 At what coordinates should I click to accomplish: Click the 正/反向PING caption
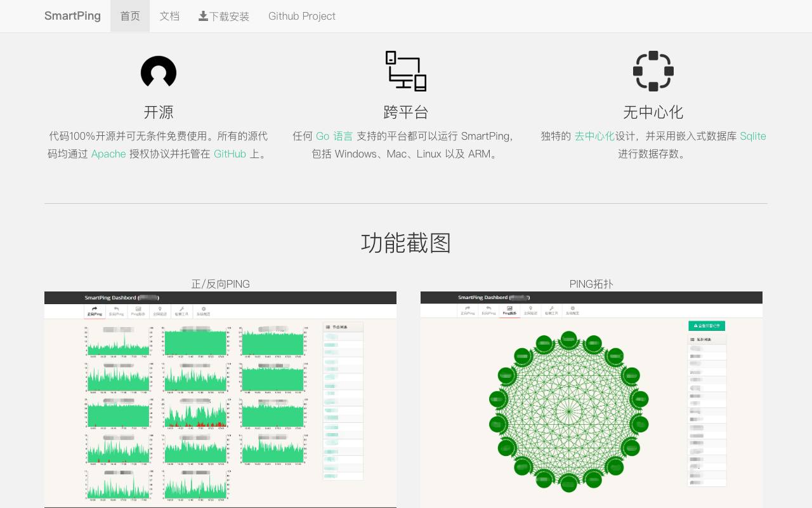pos(220,284)
